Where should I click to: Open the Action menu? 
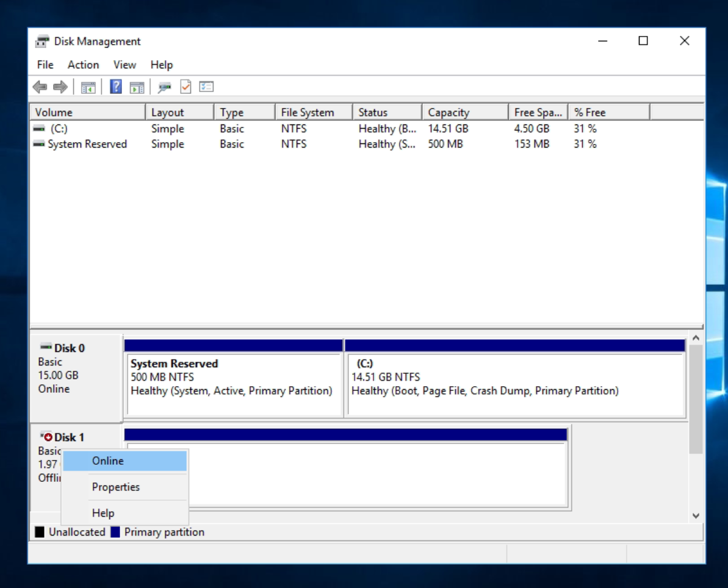(x=83, y=65)
